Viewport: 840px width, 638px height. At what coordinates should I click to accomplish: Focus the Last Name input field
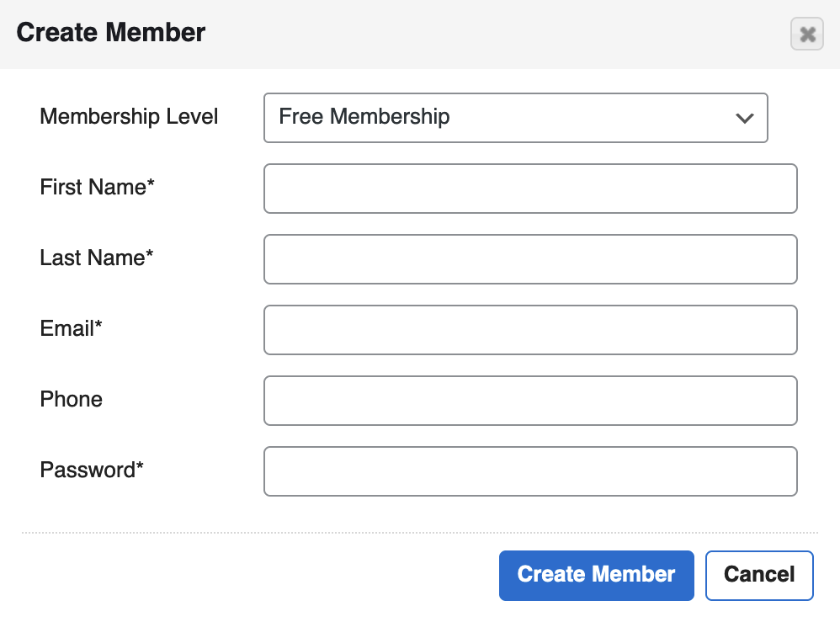tap(530, 259)
